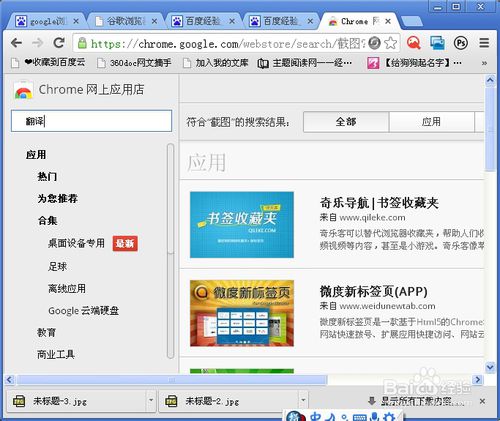Click the Chrome Web Store logo
Viewport: 500px width, 421px height.
click(x=23, y=91)
